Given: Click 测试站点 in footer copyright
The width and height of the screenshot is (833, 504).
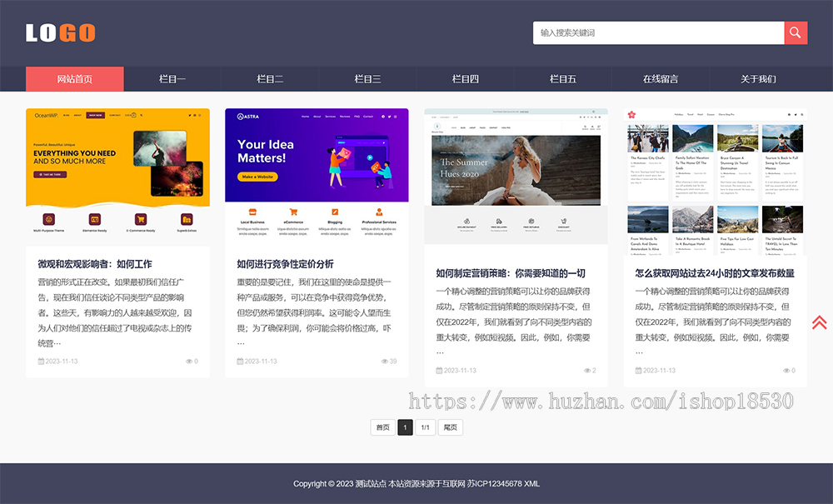Looking at the screenshot, I should click(x=371, y=484).
